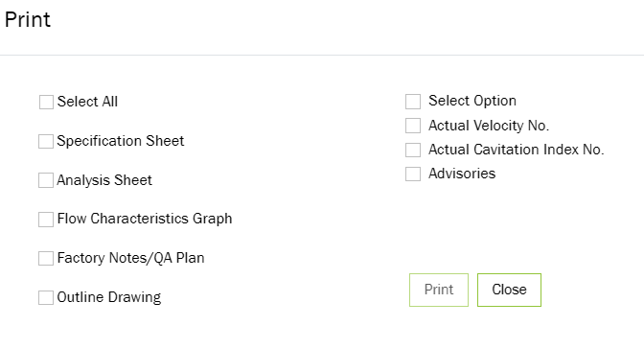
Task: Click the Advisories label text
Action: 462,174
